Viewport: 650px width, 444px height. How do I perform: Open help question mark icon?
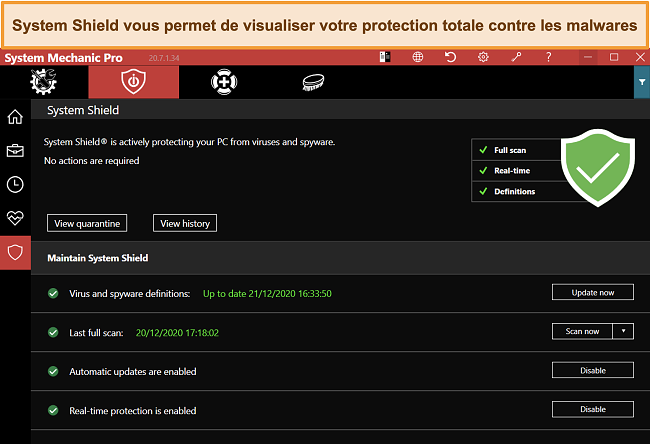(548, 57)
